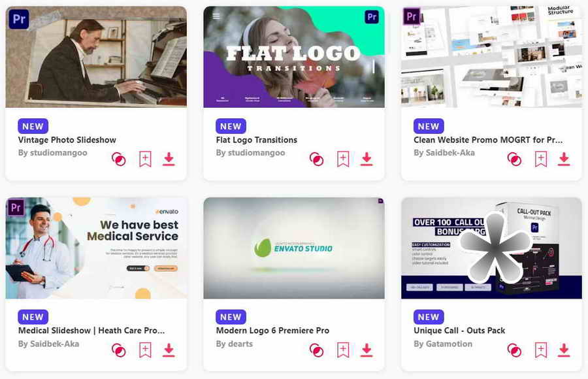Image resolution: width=588 pixels, height=379 pixels.
Task: Download the Unique Call - Outs Pack
Action: pyautogui.click(x=564, y=350)
